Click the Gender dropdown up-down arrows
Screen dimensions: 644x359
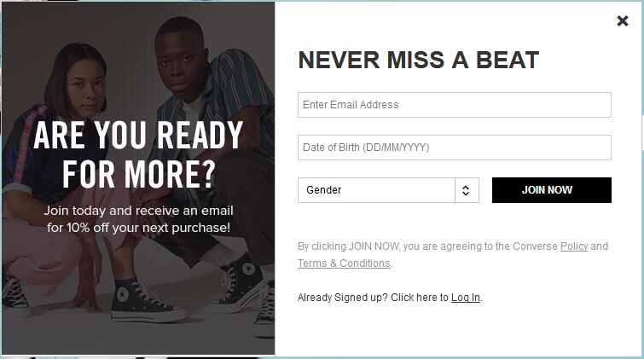point(466,190)
